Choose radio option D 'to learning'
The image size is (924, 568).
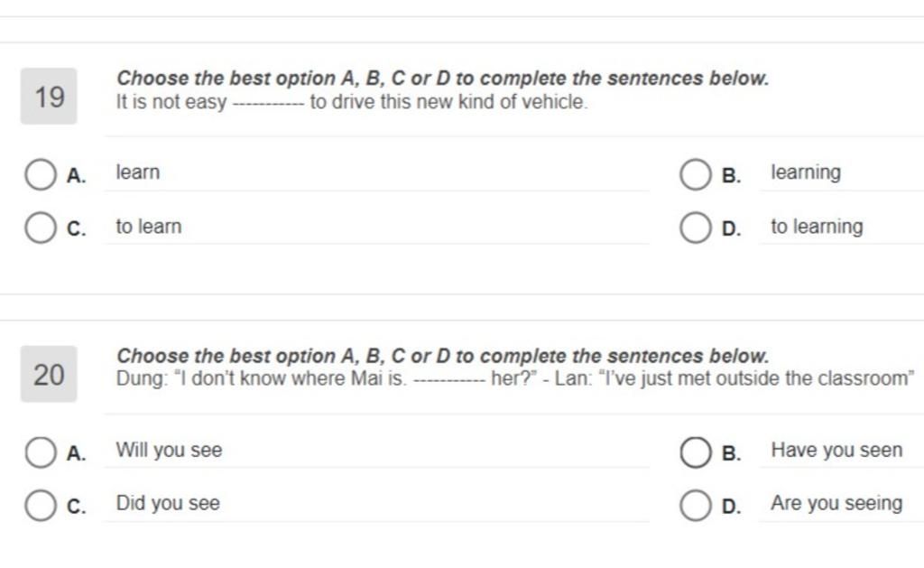(696, 228)
